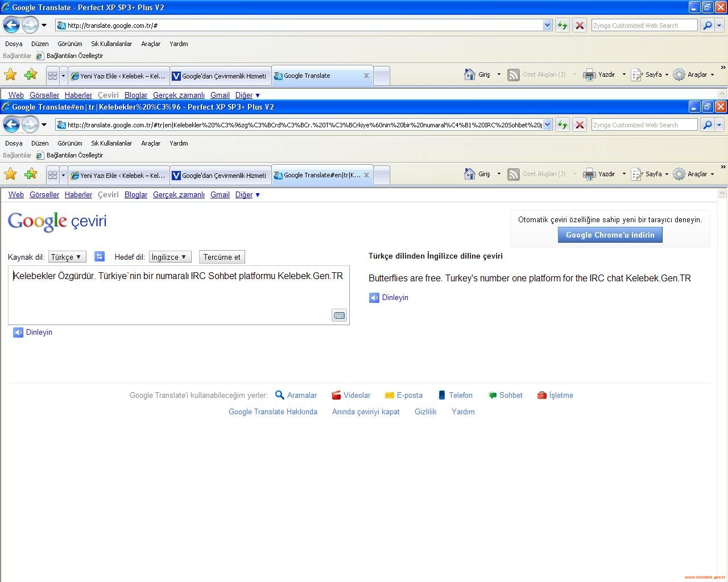
Task: Click the Google çeviri logo
Action: coord(57,222)
